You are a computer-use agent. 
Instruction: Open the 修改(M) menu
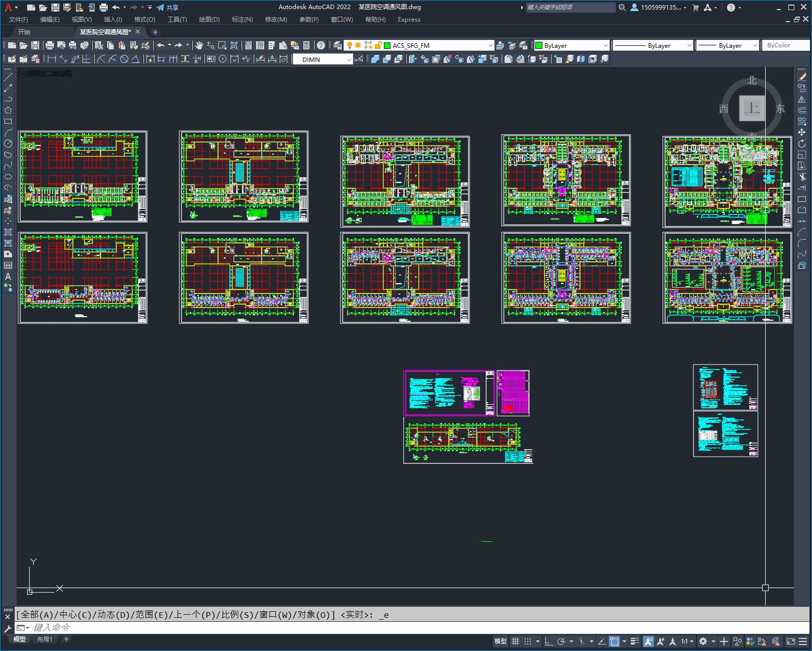[276, 20]
